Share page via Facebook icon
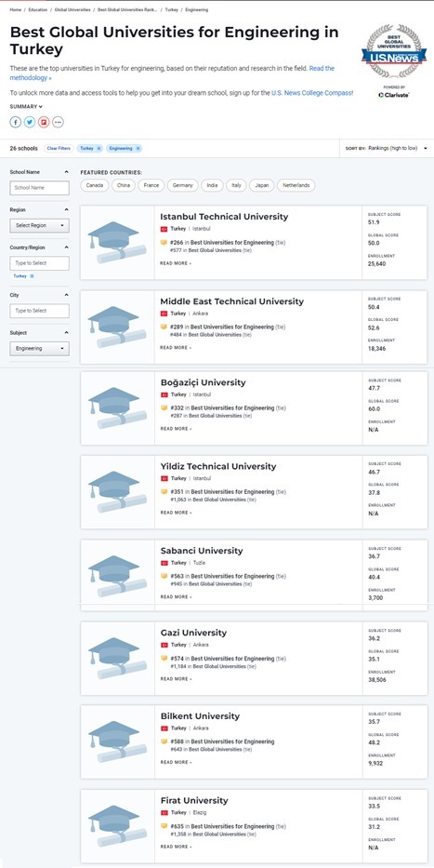The image size is (434, 868). point(16,123)
